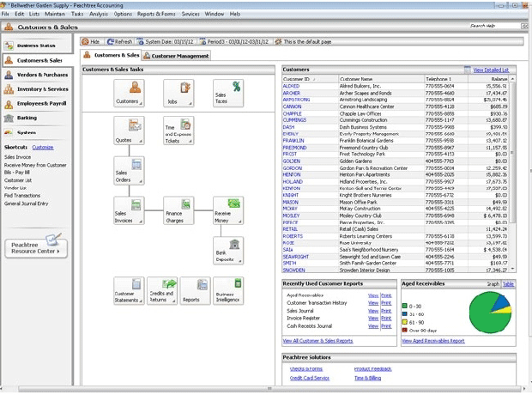Click the Customize shortcuts link
Viewport: 532px width, 395px height.
(x=43, y=148)
